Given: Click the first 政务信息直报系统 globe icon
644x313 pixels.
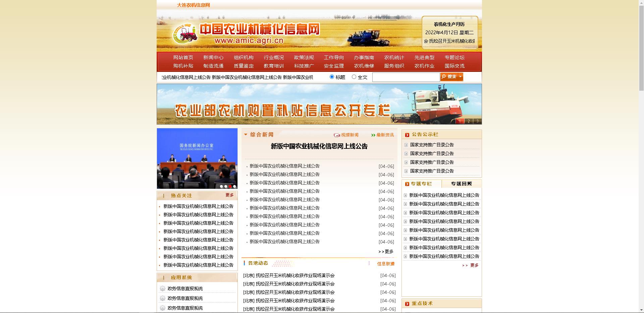Looking at the screenshot, I should pos(163,288).
